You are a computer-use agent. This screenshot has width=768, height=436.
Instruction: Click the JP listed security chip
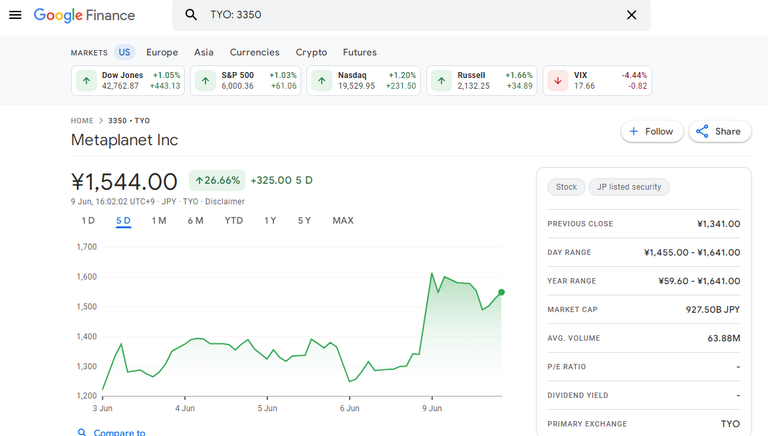click(x=629, y=187)
